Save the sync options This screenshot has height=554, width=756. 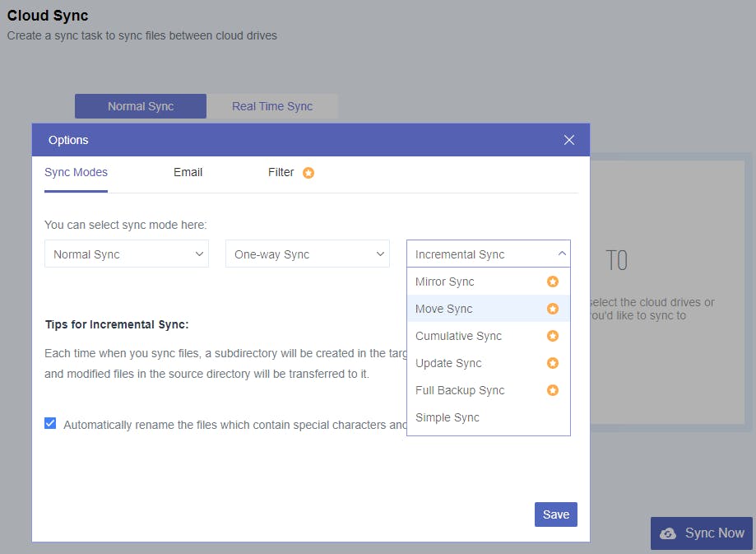[555, 514]
